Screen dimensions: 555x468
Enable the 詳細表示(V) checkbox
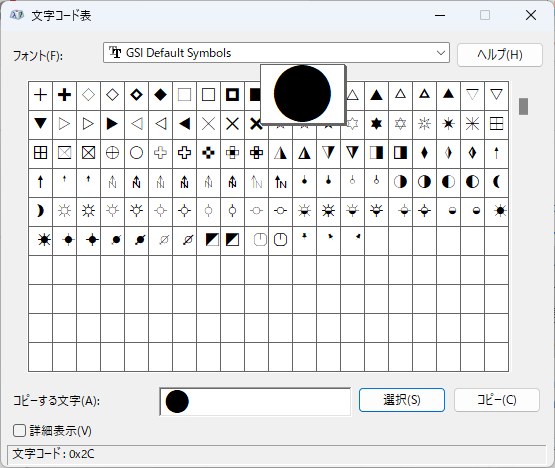click(19, 431)
